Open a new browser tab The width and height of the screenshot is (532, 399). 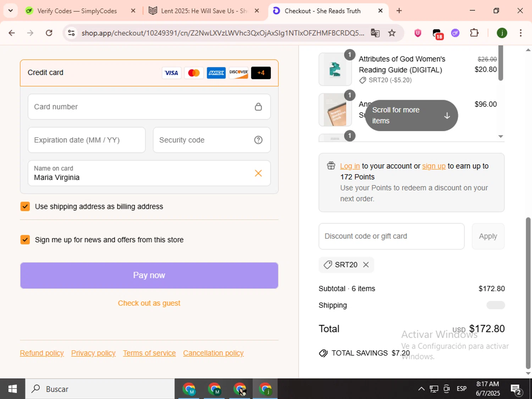(399, 11)
